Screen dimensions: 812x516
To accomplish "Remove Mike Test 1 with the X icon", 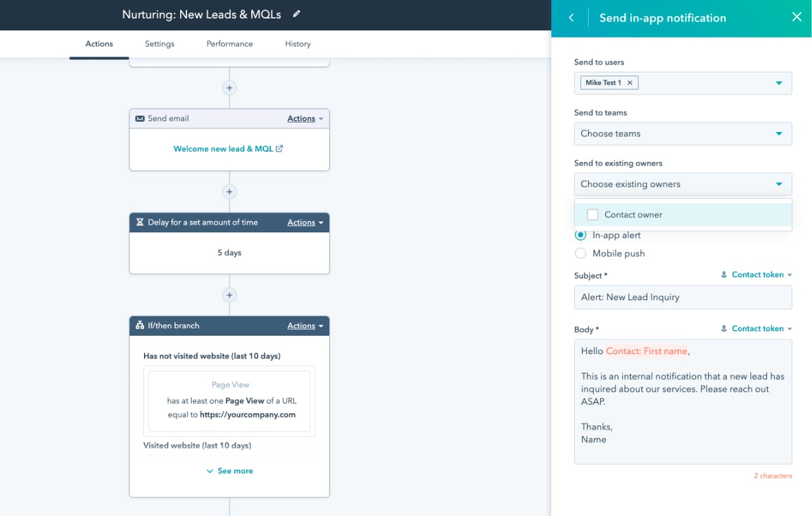I will [x=629, y=83].
